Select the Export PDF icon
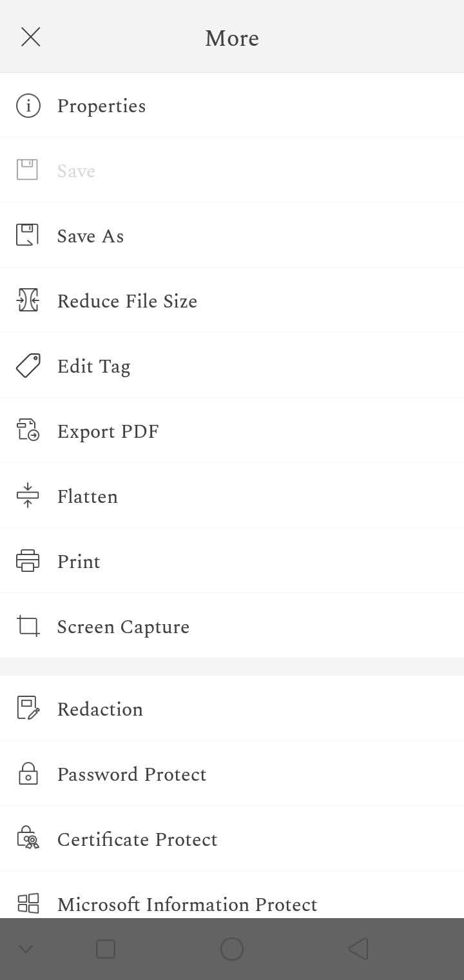 tap(28, 431)
